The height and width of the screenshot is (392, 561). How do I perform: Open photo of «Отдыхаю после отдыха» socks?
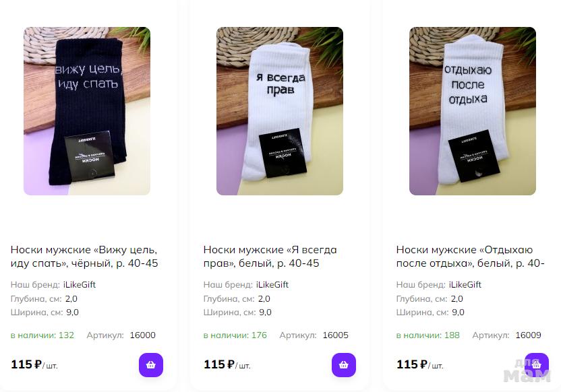click(473, 111)
